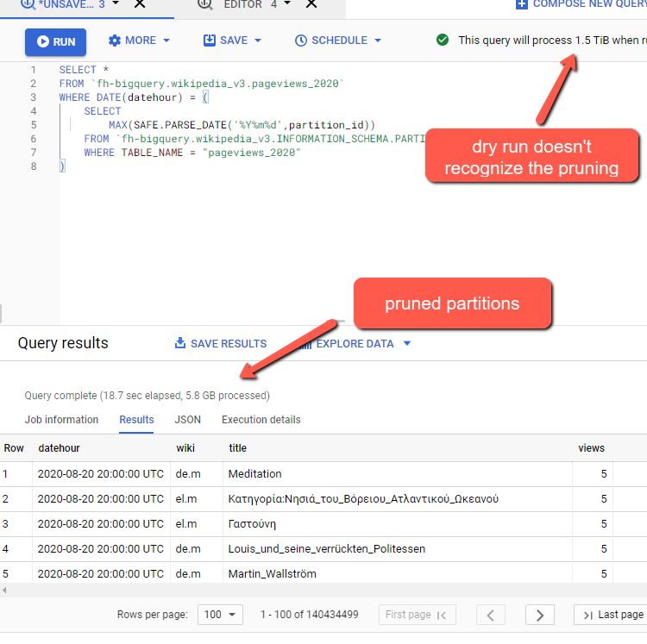Click 'Query complete' status text
This screenshot has width=647, height=644.
[147, 396]
